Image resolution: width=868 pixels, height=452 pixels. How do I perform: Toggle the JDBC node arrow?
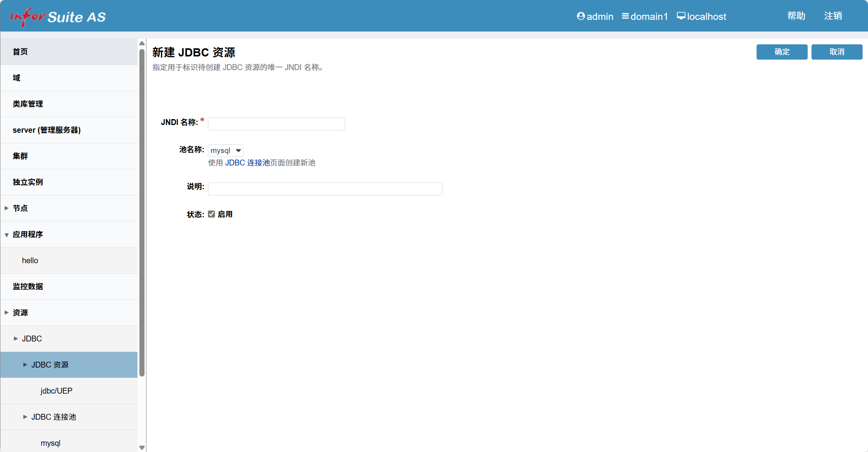pos(16,339)
